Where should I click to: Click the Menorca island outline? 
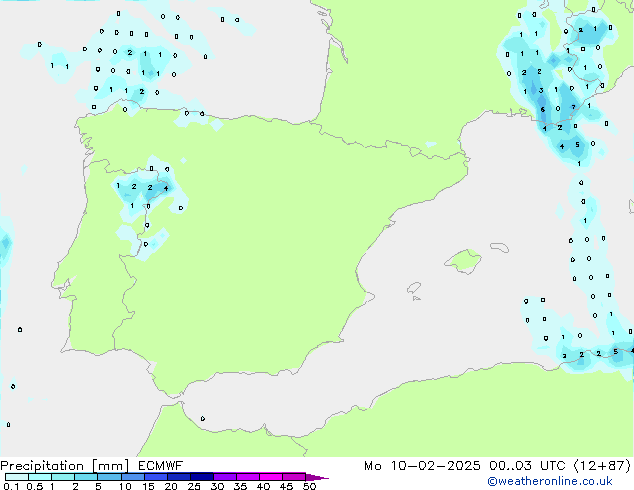pyautogui.click(x=499, y=247)
